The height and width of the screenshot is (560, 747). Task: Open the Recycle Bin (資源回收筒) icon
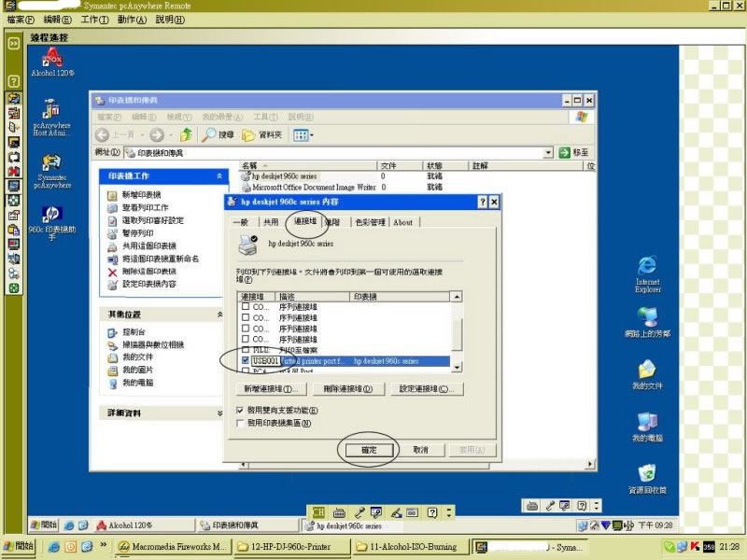[x=647, y=474]
